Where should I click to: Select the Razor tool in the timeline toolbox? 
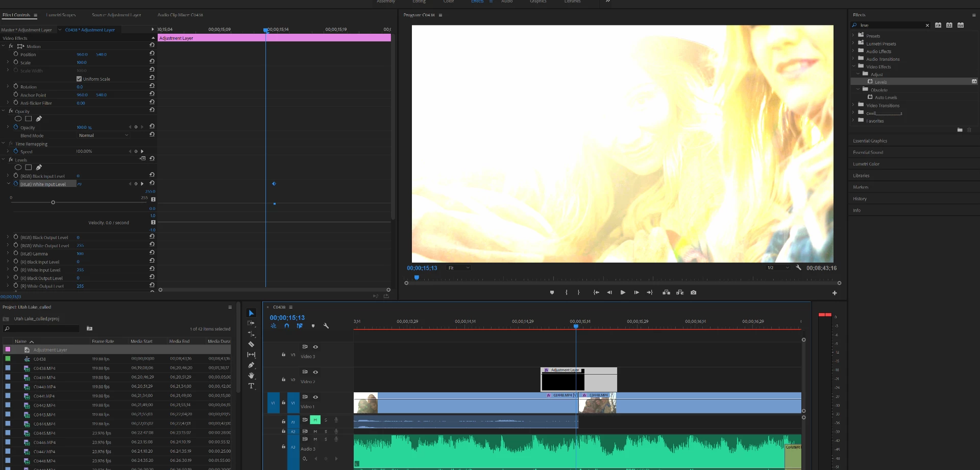(251, 344)
